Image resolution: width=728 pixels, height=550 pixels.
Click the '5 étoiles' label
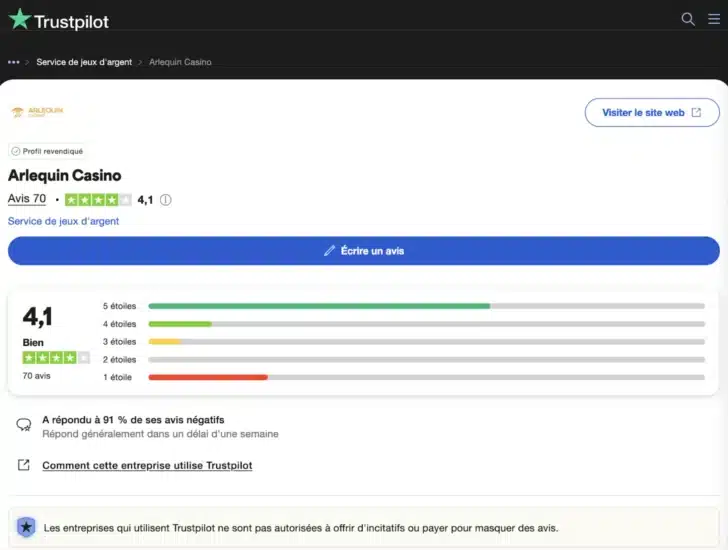click(119, 306)
